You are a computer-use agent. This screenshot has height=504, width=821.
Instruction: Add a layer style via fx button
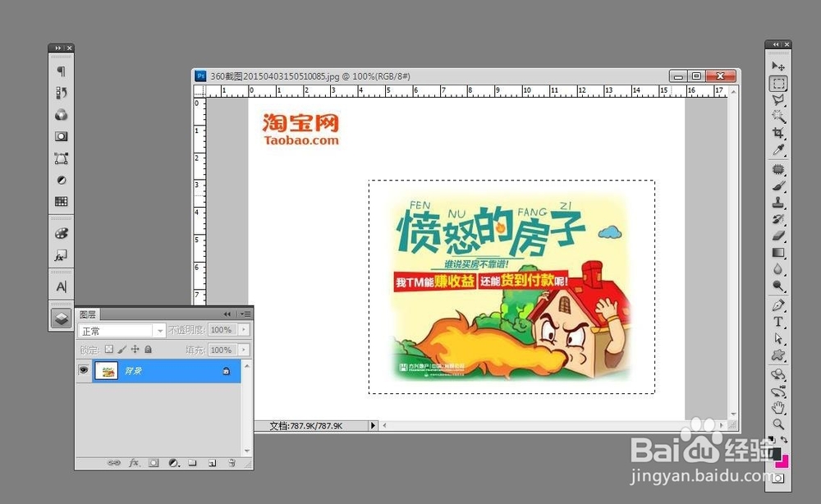pos(134,463)
